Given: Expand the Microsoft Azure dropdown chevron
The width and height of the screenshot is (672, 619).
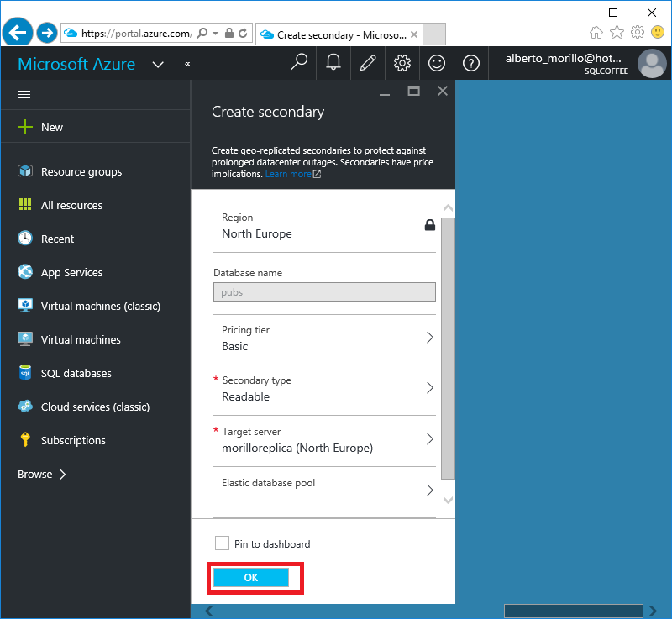Looking at the screenshot, I should 158,65.
